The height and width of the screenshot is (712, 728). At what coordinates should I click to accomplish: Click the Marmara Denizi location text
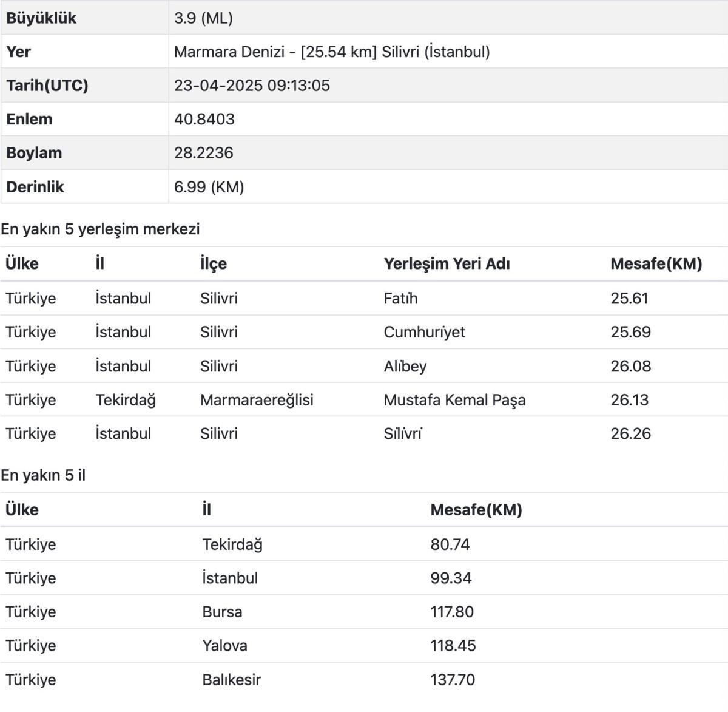(x=331, y=52)
